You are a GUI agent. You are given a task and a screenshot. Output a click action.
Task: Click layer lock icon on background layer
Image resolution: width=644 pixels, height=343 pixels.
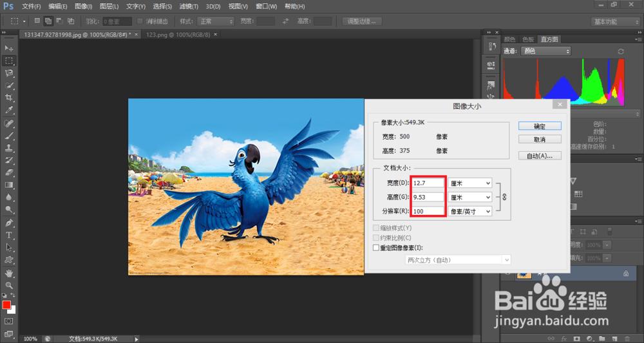point(626,273)
